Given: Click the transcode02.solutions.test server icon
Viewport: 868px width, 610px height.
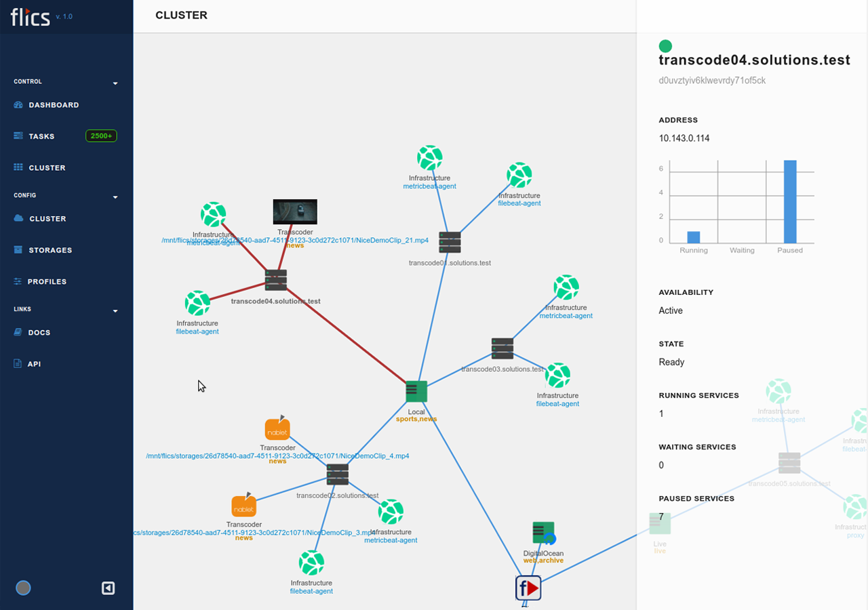Looking at the screenshot, I should (337, 474).
